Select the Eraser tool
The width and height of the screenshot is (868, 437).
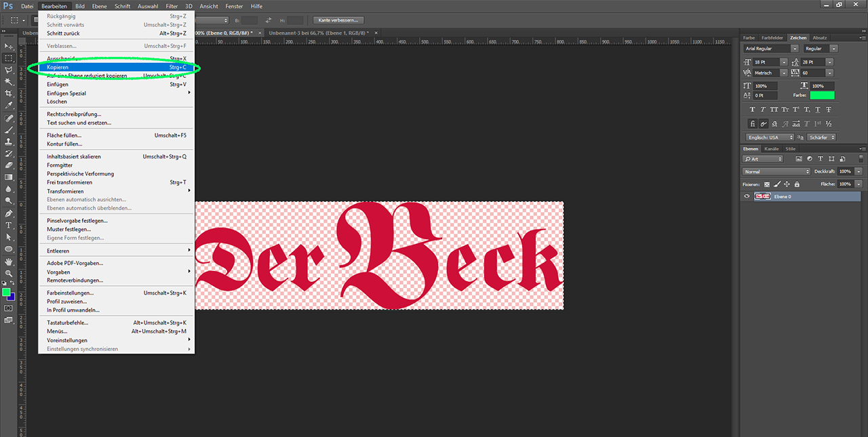[9, 165]
